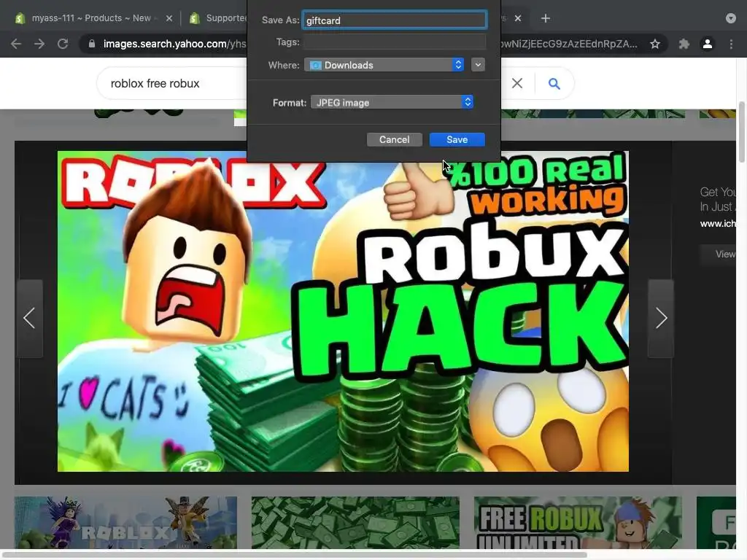The height and width of the screenshot is (560, 747).
Task: Open the Format JPEG image dropdown
Action: pos(392,102)
